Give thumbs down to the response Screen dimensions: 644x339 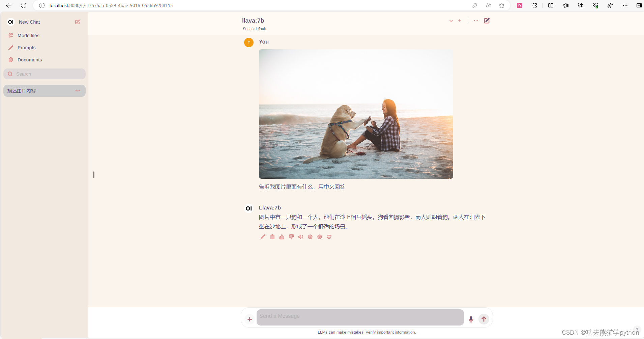click(291, 237)
